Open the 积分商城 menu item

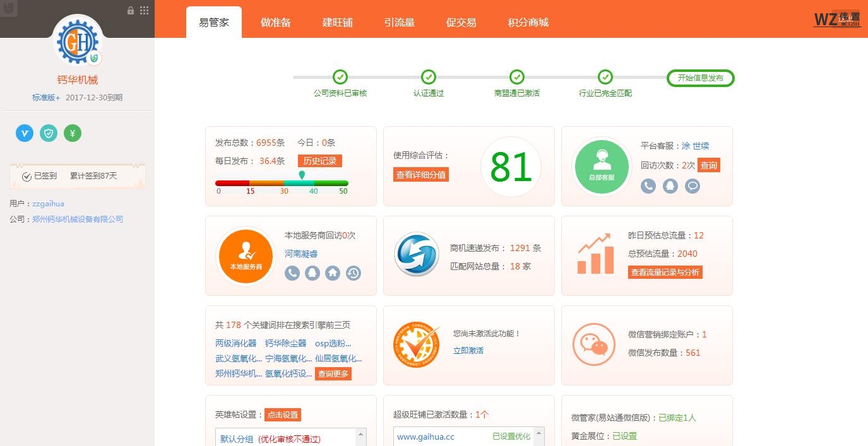(x=527, y=21)
